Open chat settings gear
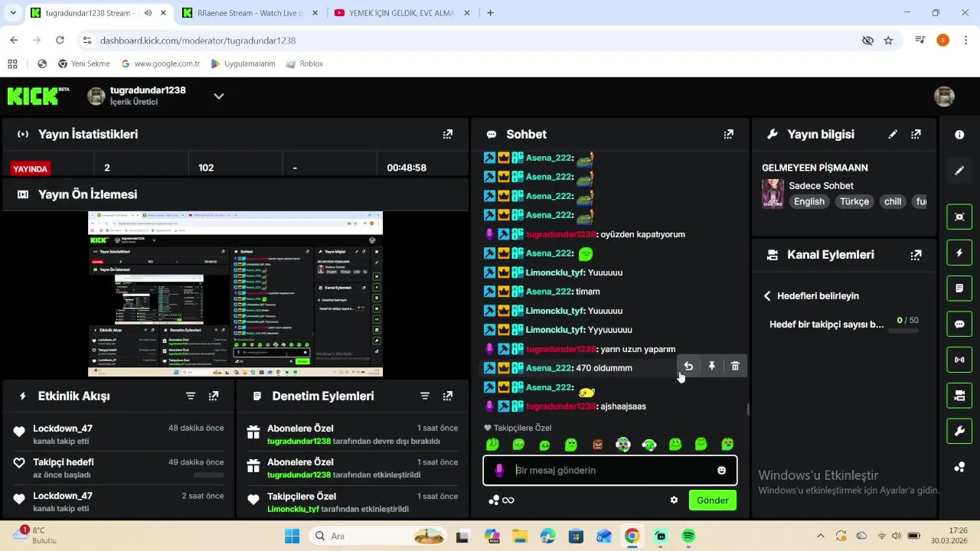The image size is (980, 551). click(x=674, y=500)
